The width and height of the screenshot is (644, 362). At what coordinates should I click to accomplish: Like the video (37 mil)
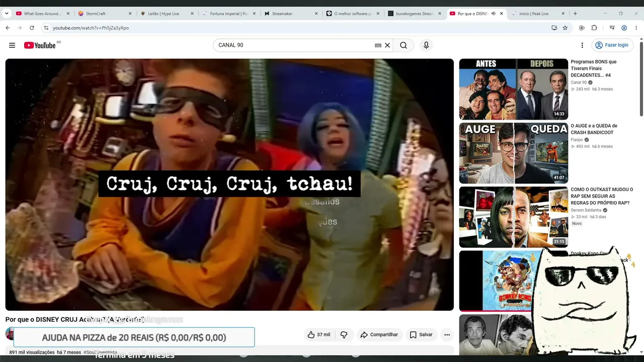tap(319, 335)
